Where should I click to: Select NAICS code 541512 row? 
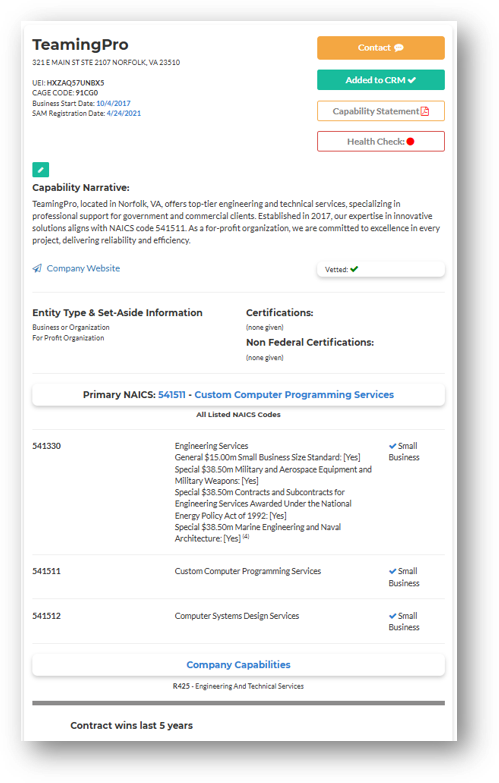[x=238, y=621]
